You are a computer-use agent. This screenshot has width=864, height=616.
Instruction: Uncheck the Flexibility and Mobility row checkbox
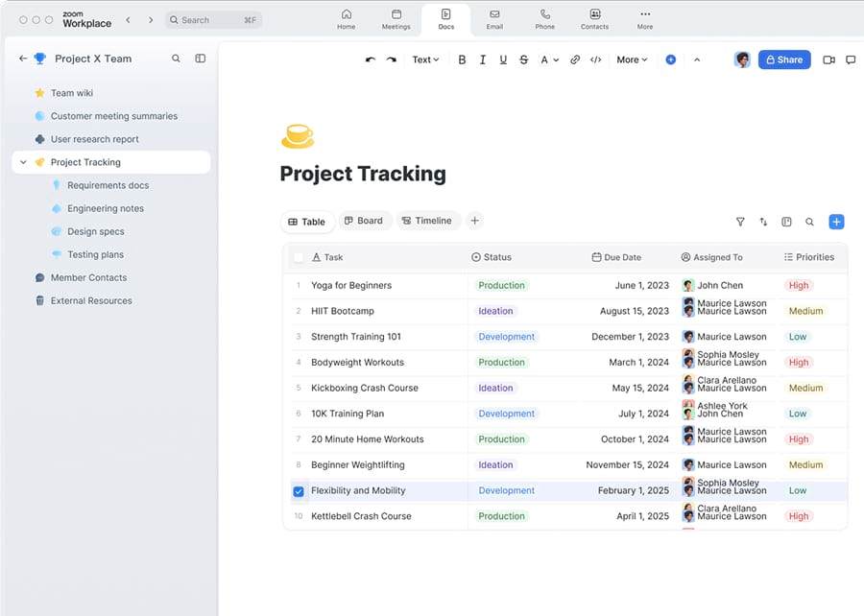299,491
